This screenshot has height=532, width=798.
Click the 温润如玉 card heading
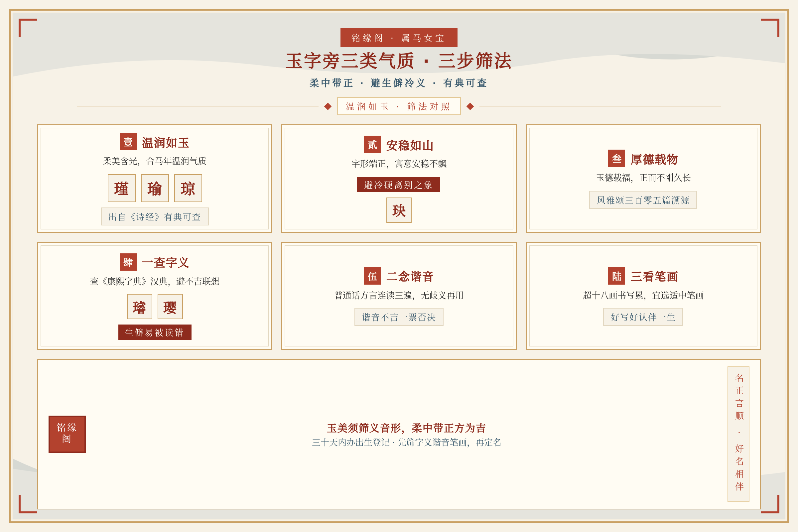[165, 143]
